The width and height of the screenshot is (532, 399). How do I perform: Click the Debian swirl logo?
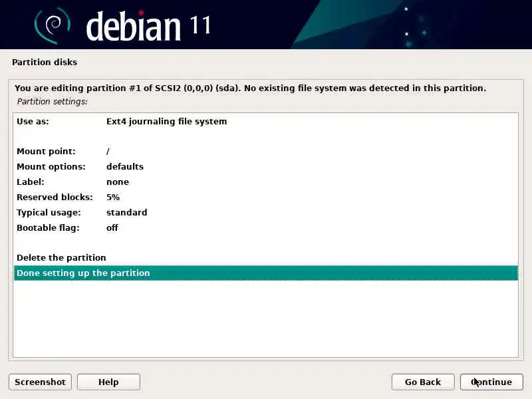[x=53, y=25]
